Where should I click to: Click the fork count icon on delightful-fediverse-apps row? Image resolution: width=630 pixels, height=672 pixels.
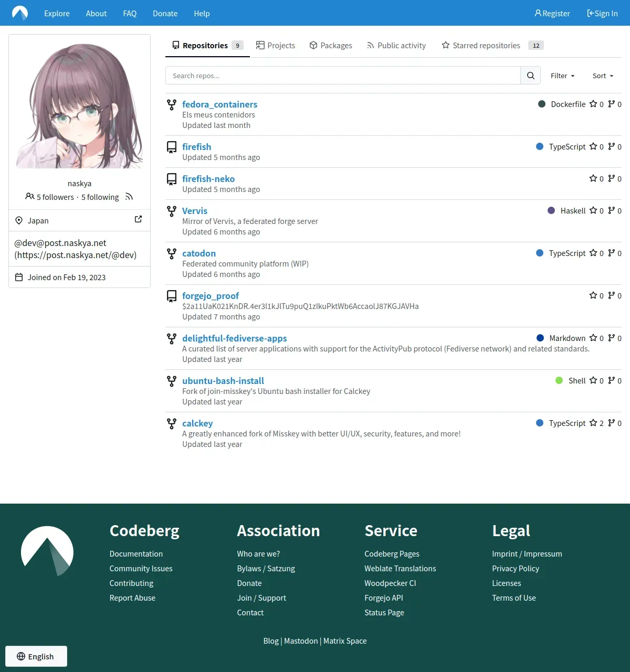612,338
